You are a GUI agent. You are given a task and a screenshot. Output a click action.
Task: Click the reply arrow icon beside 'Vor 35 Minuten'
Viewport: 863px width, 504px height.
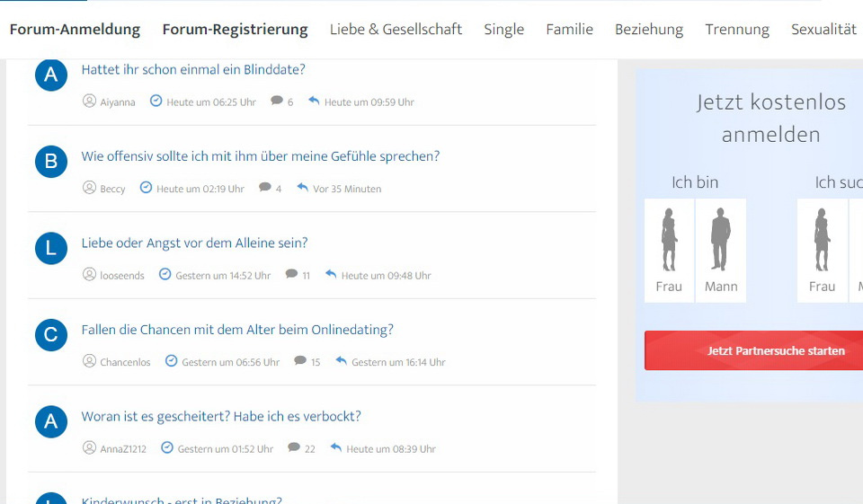pyautogui.click(x=302, y=188)
